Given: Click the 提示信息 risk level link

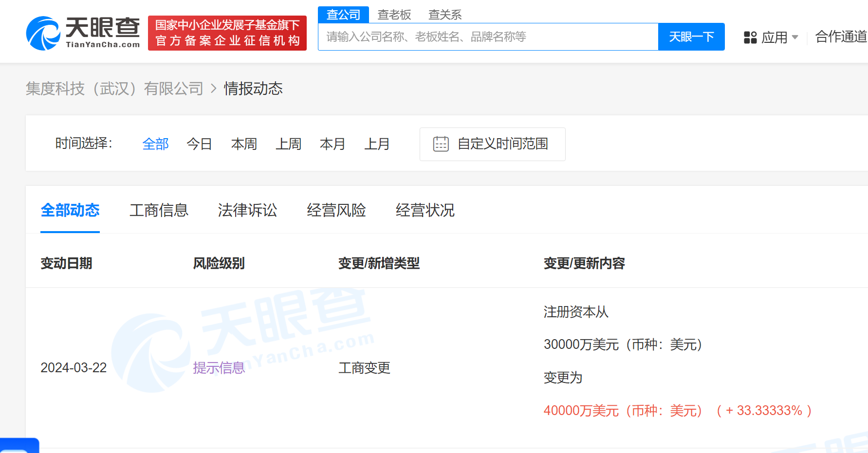Looking at the screenshot, I should click(x=219, y=368).
